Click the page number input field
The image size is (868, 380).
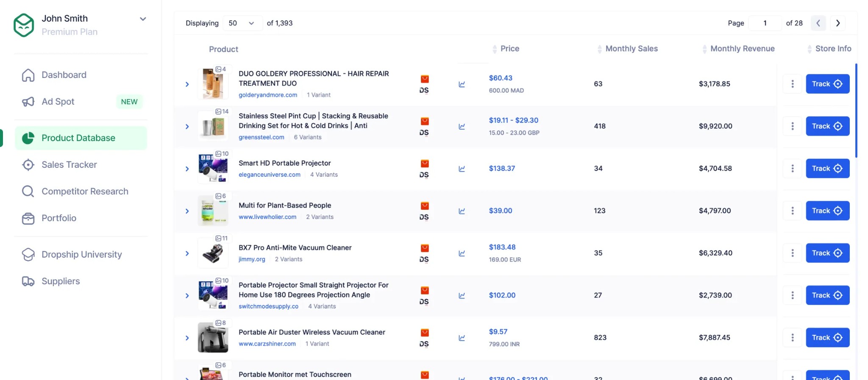point(765,23)
